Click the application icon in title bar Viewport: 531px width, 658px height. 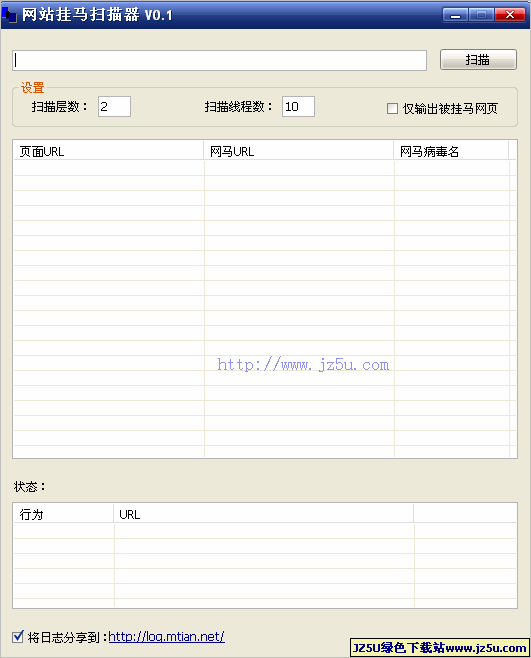point(9,15)
